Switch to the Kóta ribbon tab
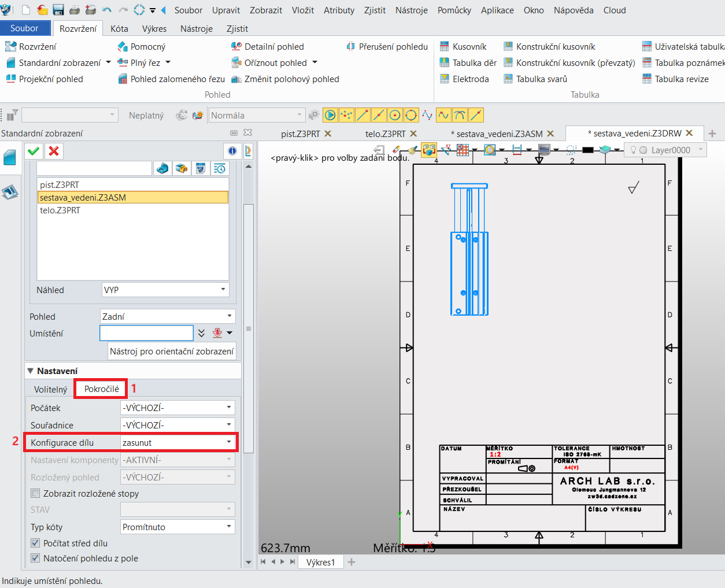Image resolution: width=725 pixels, height=588 pixels. 119,28
